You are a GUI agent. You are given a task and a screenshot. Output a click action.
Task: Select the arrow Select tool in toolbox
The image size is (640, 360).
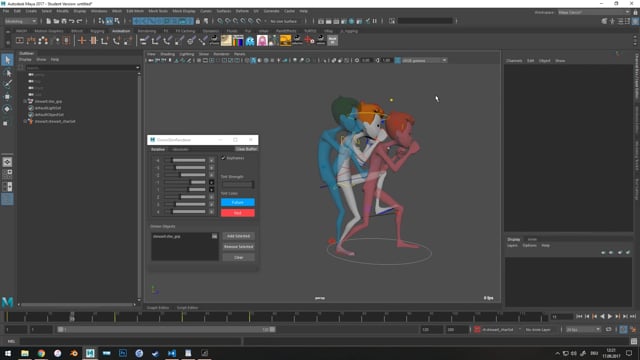point(7,60)
